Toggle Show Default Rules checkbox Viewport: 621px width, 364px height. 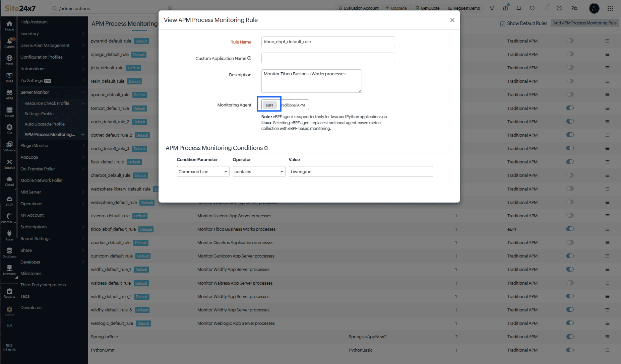[x=503, y=24]
